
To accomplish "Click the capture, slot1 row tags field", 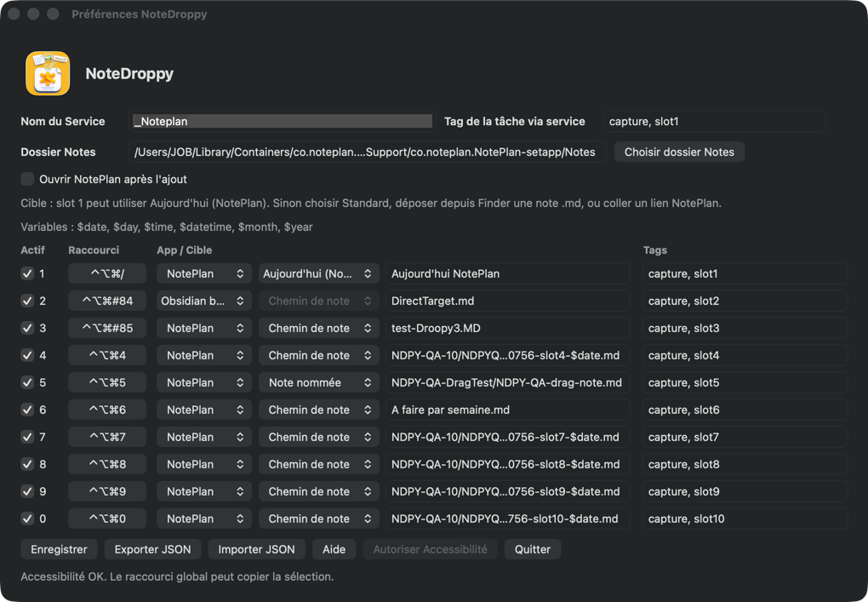I will (x=745, y=273).
